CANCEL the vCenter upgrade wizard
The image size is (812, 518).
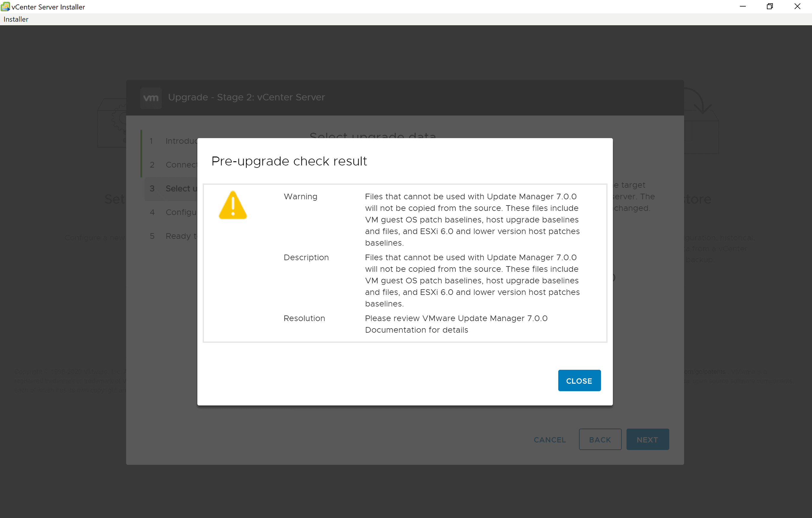550,440
